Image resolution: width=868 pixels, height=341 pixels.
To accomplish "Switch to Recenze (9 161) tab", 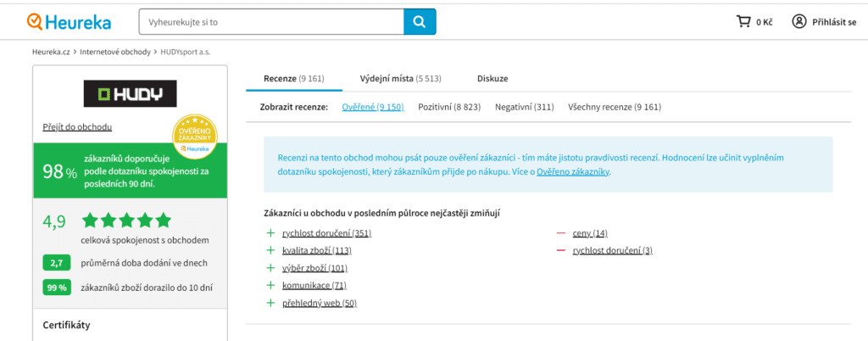I will pos(294,79).
